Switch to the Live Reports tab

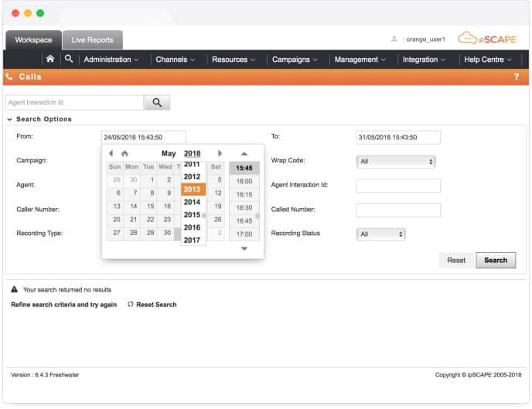pos(92,40)
